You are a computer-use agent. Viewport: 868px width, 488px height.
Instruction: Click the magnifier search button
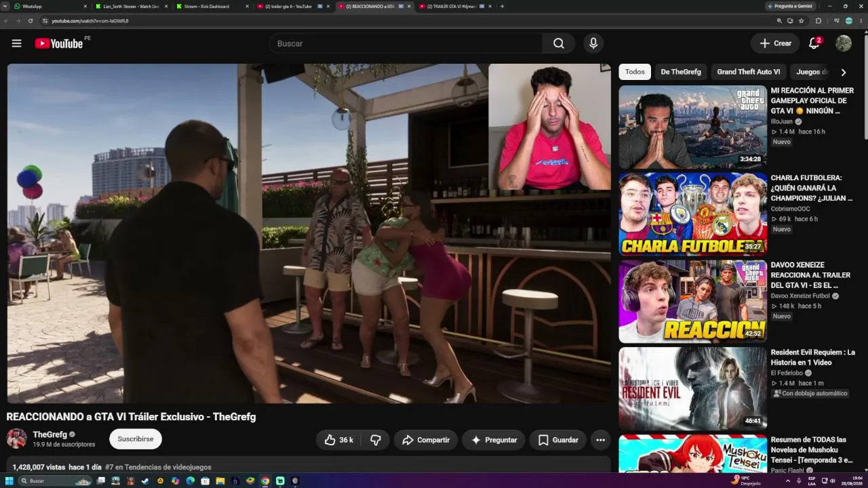(x=558, y=43)
